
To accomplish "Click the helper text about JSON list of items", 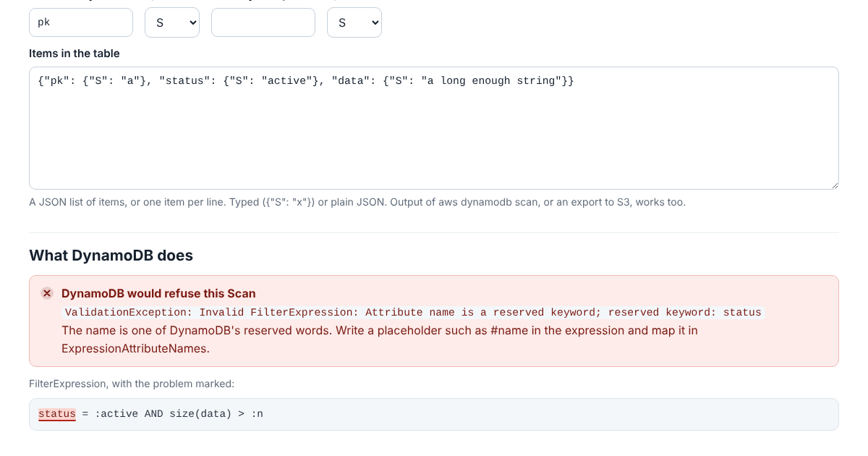I will pos(357,202).
